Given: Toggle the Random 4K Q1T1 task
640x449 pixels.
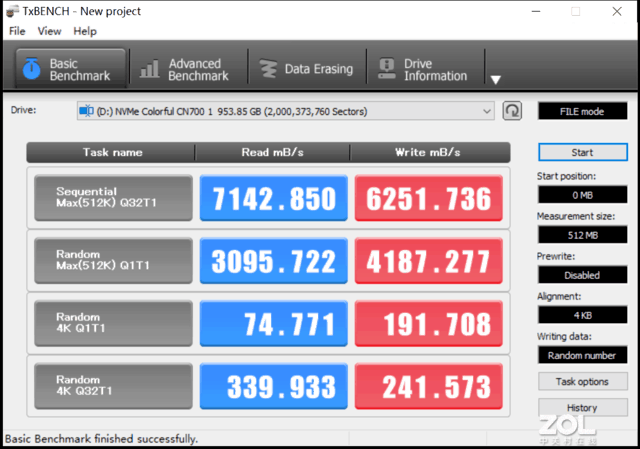Looking at the screenshot, I should [112, 323].
